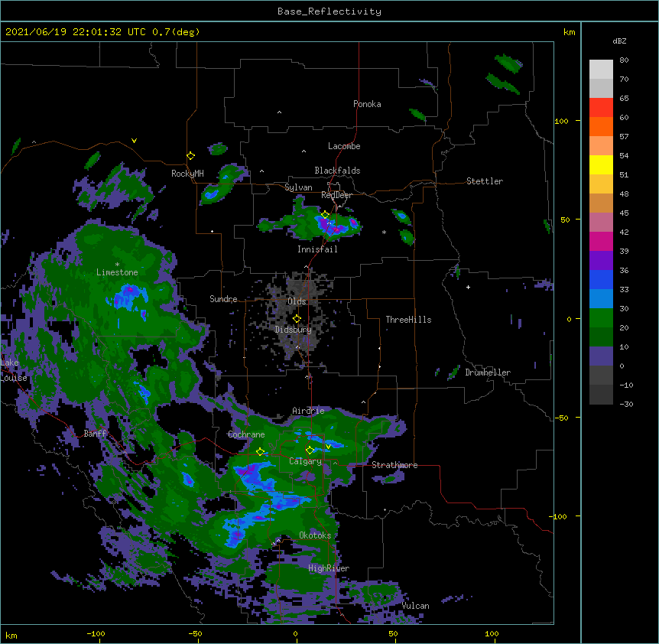Click the RockyMH label
659x644 pixels.
(x=187, y=174)
